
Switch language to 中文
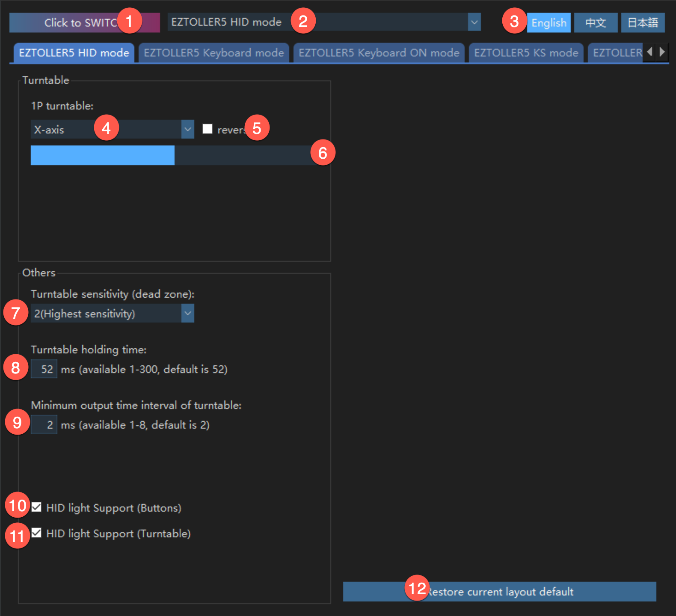pos(596,23)
